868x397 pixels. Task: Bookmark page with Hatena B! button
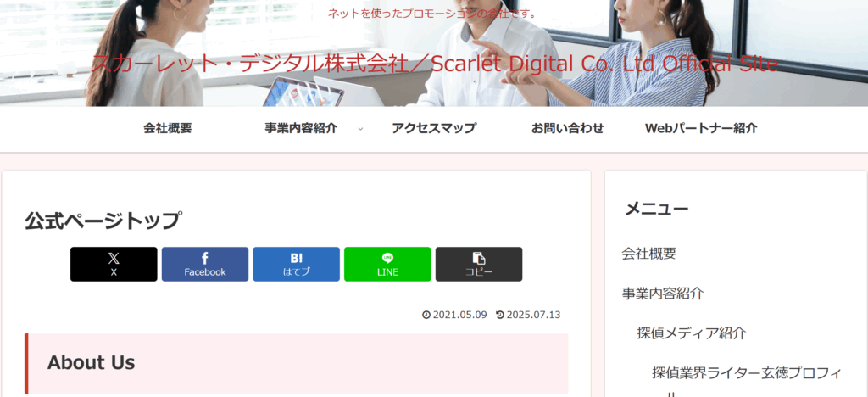pos(296,264)
